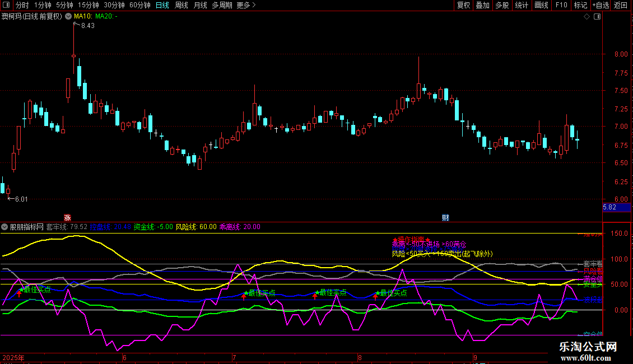Click the red 涨 event marker
This screenshot has height=364, width=633.
pyautogui.click(x=67, y=217)
